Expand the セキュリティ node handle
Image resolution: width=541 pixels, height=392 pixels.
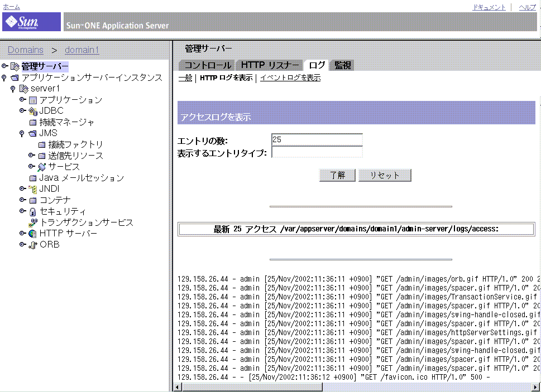point(23,211)
